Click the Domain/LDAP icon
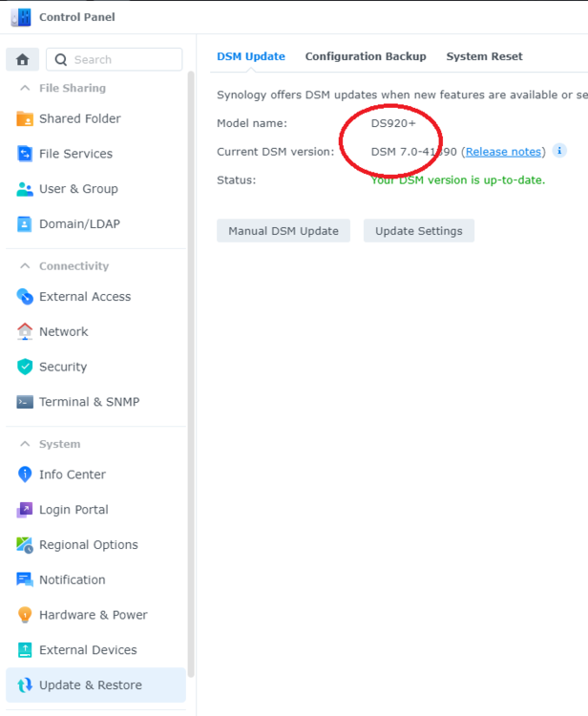The width and height of the screenshot is (588, 716). click(25, 224)
